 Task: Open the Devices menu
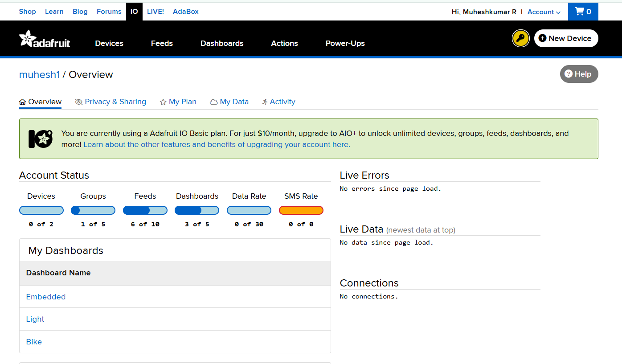tap(109, 43)
